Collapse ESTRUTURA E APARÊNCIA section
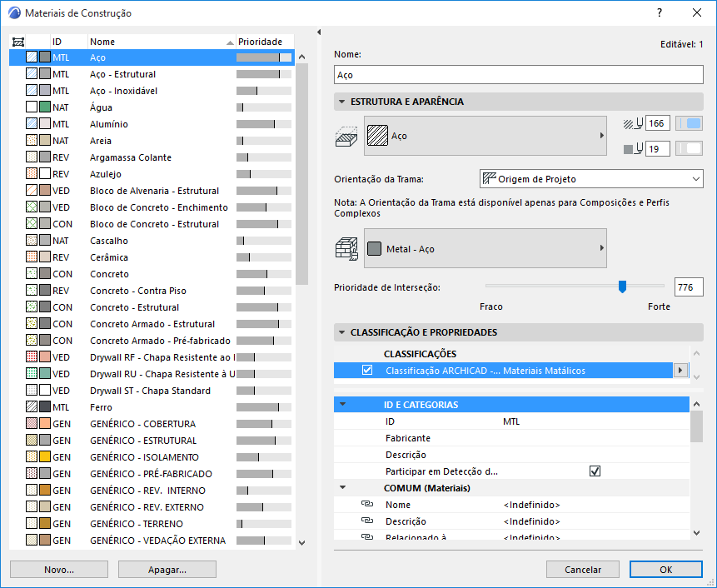 click(x=341, y=102)
